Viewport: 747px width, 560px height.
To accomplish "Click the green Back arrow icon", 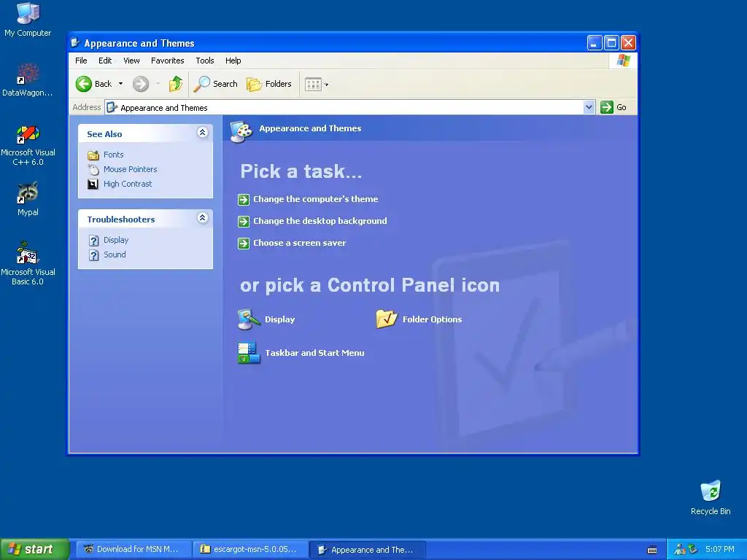I will [x=83, y=84].
